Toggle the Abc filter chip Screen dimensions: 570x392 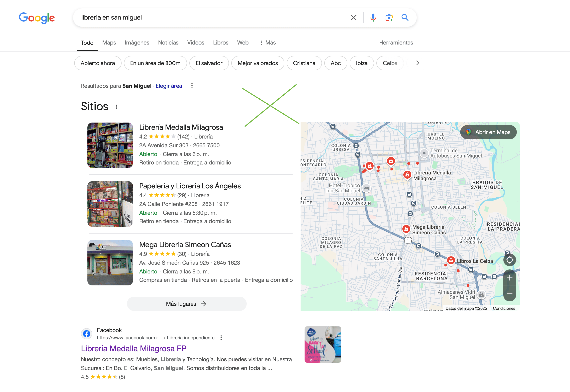[335, 63]
